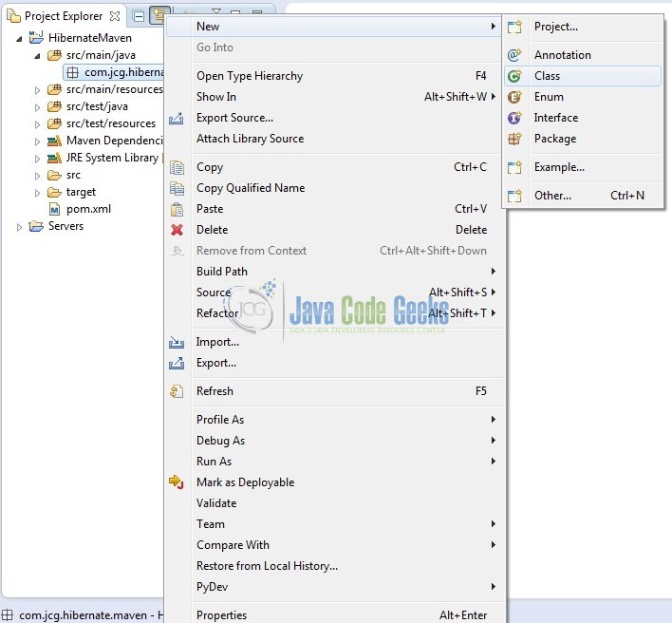Click the Import icon in context menu
Image resolution: width=672 pixels, height=623 pixels.
point(177,342)
